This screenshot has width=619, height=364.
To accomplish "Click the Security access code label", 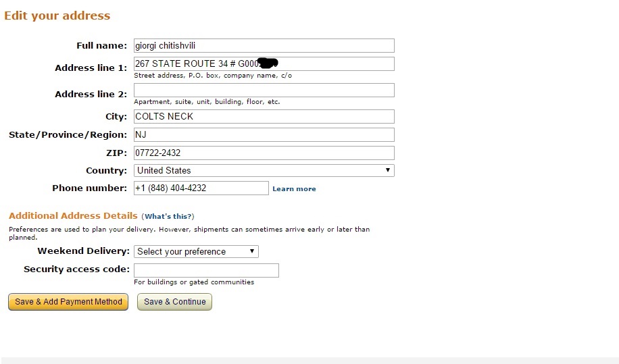I will [x=76, y=269].
